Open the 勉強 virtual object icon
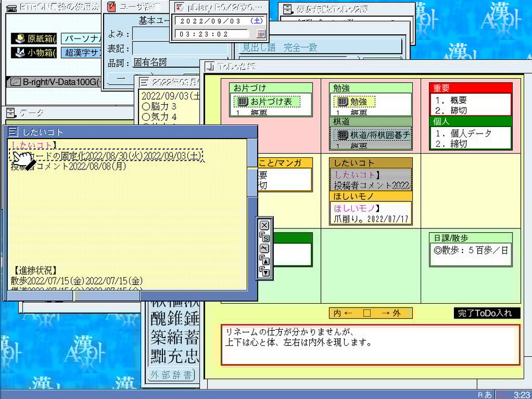This screenshot has height=399, width=532. pyautogui.click(x=354, y=101)
